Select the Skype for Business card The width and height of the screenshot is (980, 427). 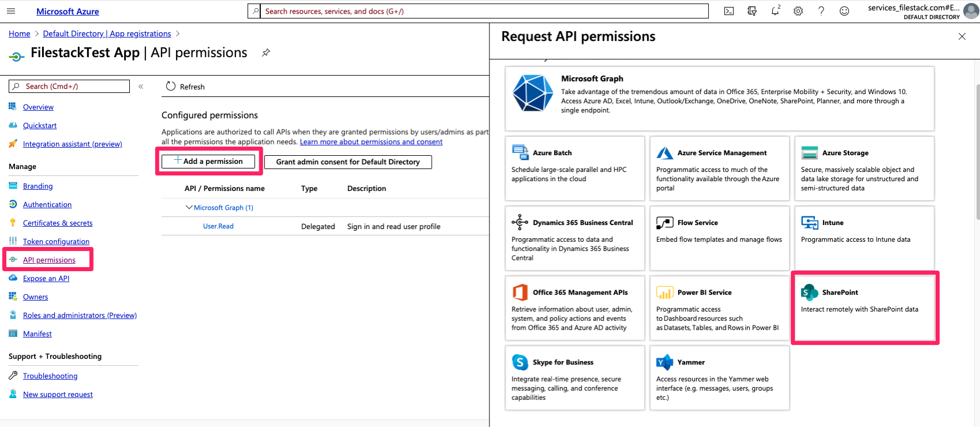point(575,378)
